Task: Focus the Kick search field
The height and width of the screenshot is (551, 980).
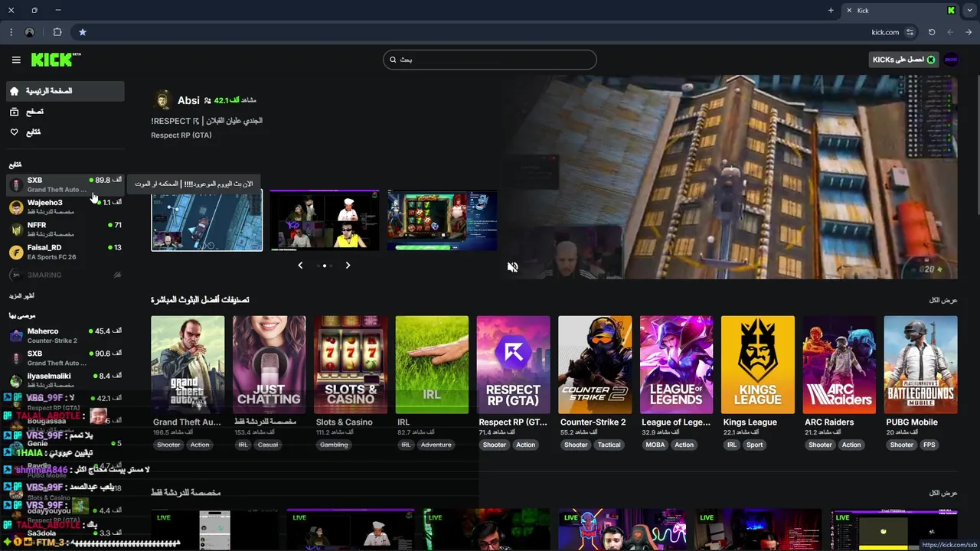Action: [x=490, y=60]
